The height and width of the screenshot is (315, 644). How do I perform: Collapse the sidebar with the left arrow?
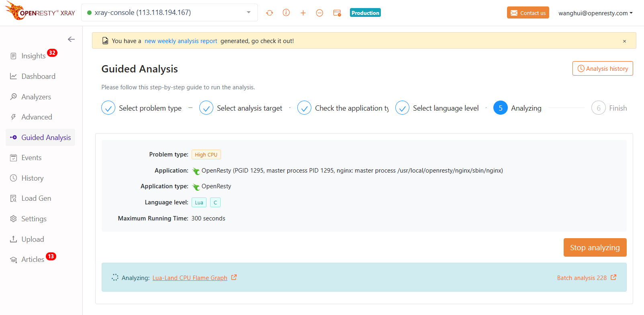pos(71,39)
